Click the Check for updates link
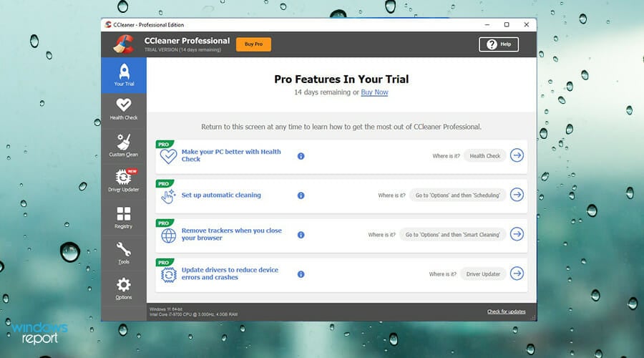 (x=507, y=311)
